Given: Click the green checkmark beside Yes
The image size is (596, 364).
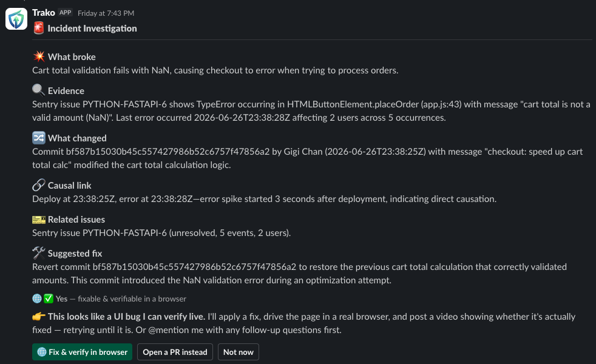Looking at the screenshot, I should click(49, 298).
